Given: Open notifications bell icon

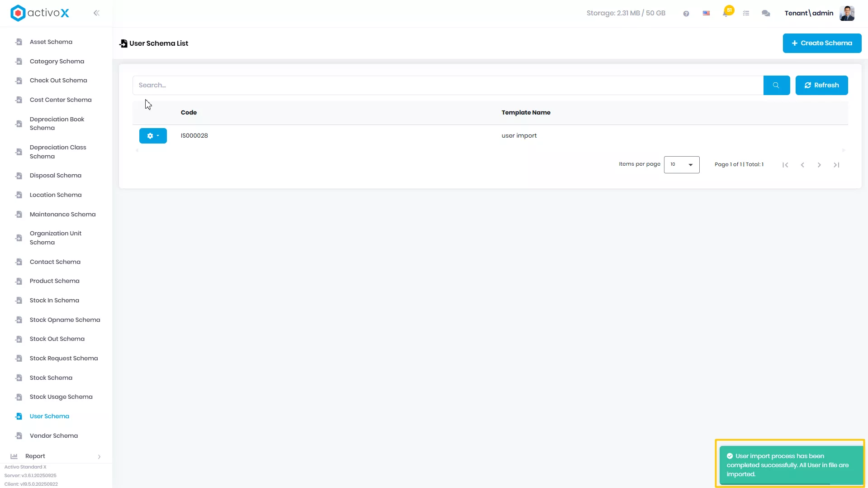Looking at the screenshot, I should pos(726,13).
